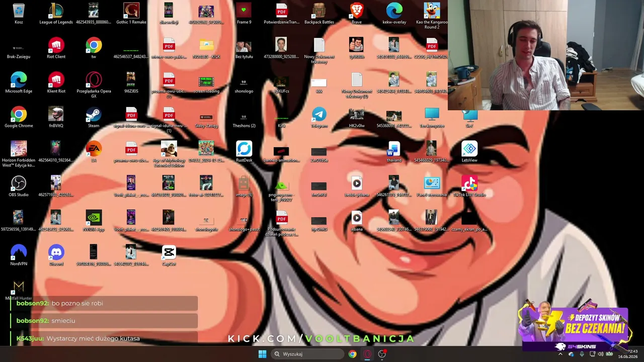
Task: Open the Google Chrome desktop shortcut
Action: pyautogui.click(x=19, y=118)
